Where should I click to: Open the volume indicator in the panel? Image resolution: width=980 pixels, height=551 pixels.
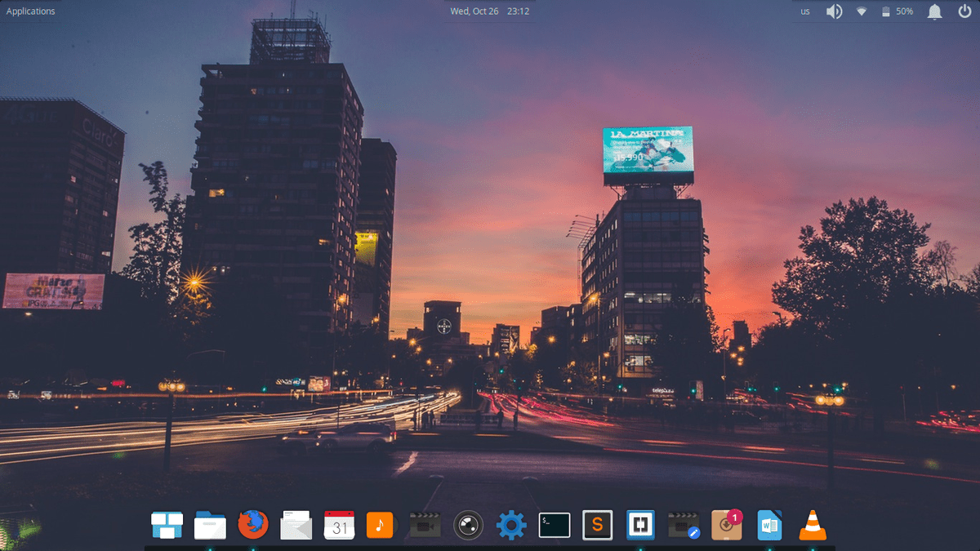(x=834, y=11)
